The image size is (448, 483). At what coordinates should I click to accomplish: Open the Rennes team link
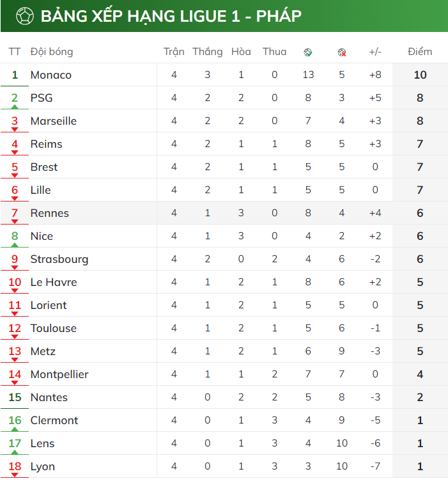point(50,213)
